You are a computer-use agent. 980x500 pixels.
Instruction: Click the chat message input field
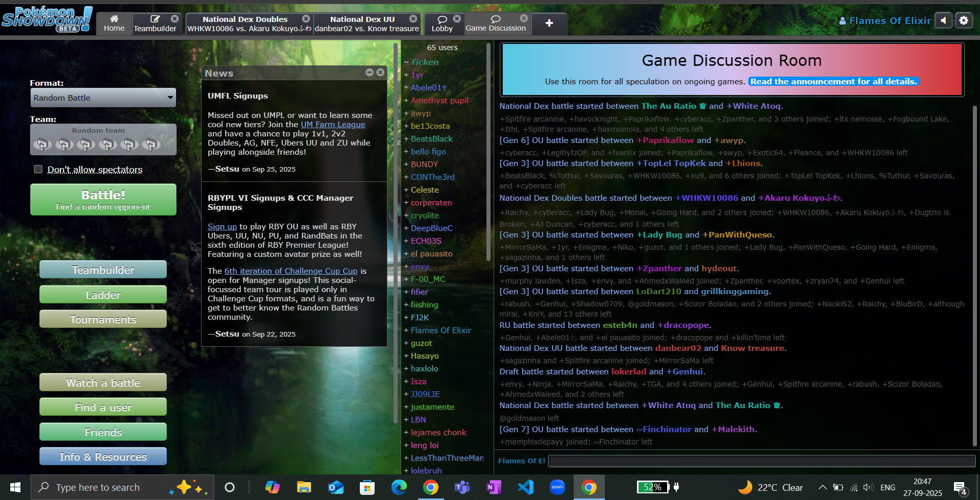point(761,461)
